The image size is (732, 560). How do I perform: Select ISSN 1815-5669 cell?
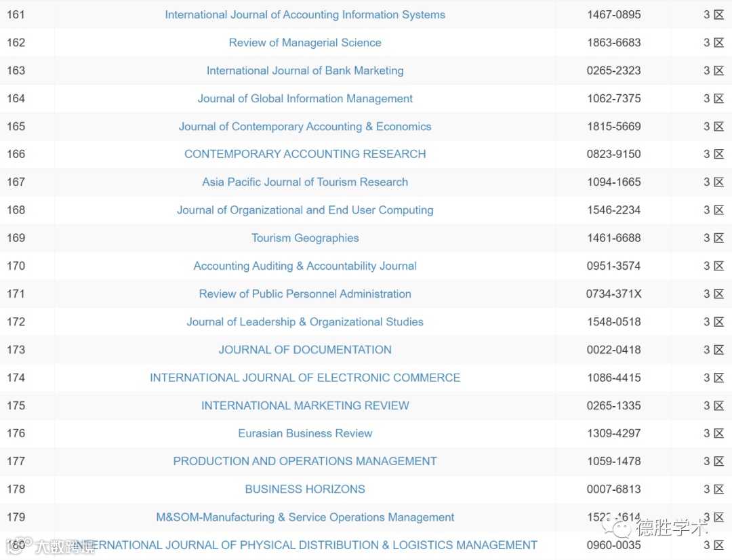click(614, 127)
